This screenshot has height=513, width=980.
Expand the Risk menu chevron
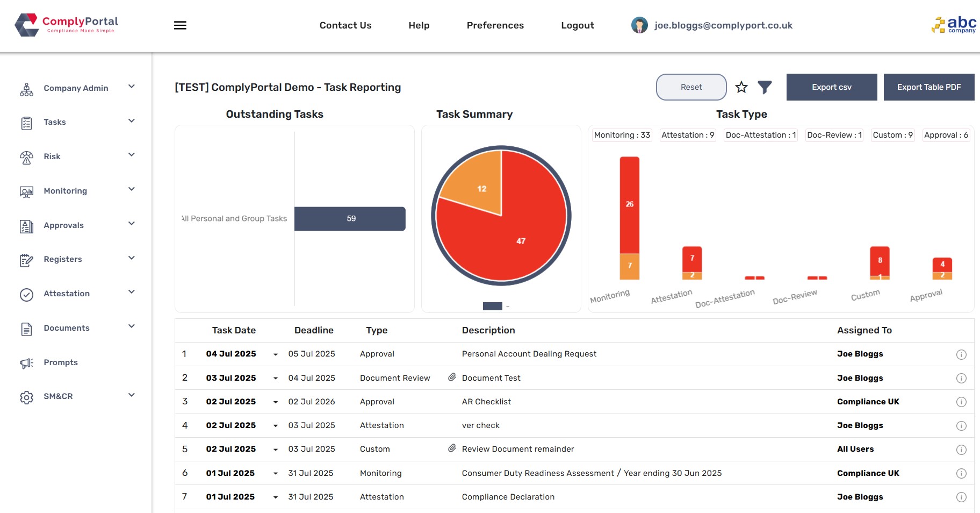(x=131, y=155)
